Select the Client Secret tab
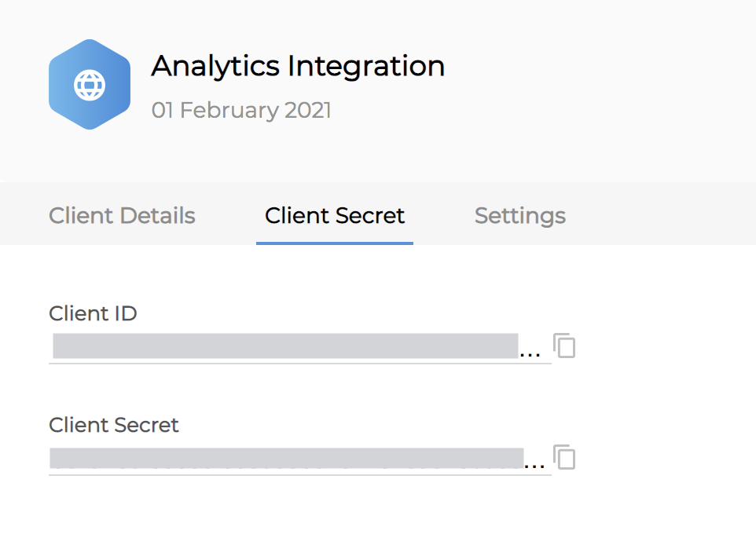756x534 pixels. (x=335, y=215)
